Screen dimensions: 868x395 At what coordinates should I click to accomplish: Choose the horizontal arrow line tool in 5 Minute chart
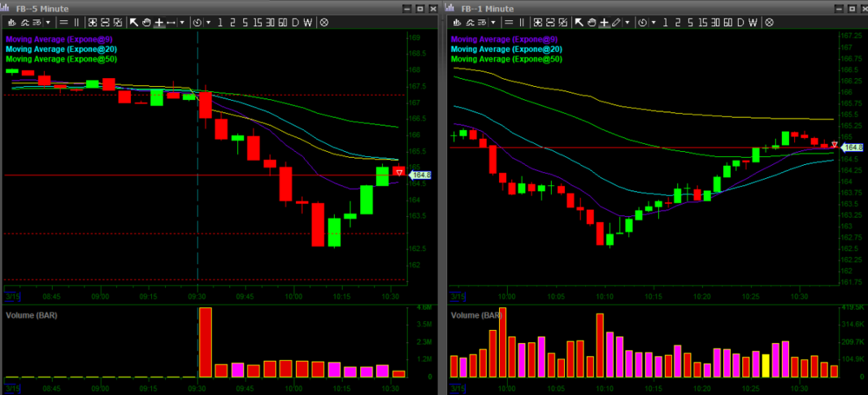point(171,22)
